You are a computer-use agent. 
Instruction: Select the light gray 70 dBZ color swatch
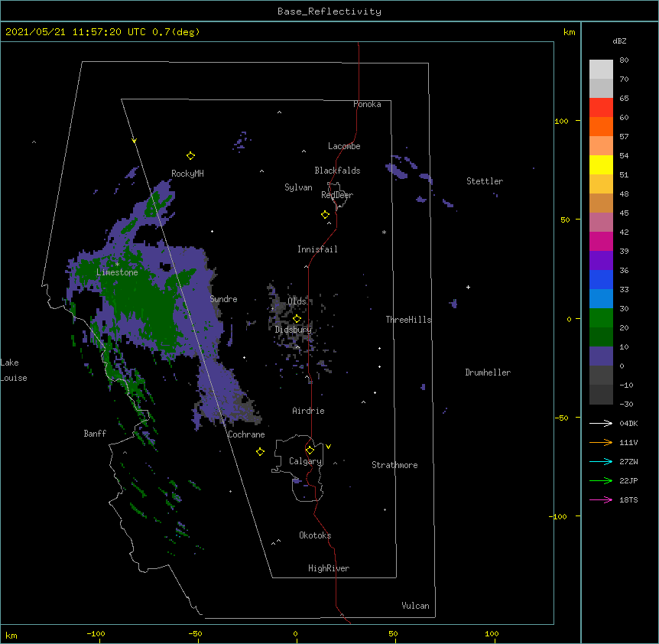click(x=601, y=70)
